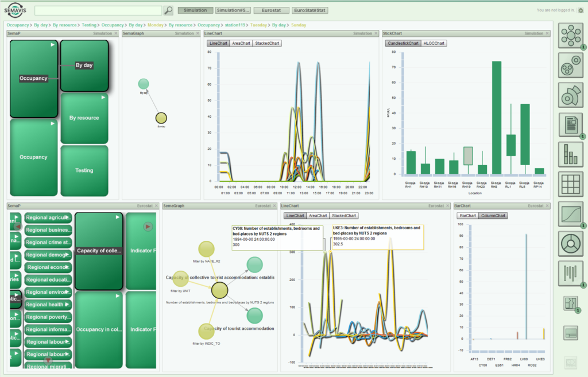The height and width of the screenshot is (377, 588).
Task: Select the table grid visualization icon
Action: (x=570, y=184)
